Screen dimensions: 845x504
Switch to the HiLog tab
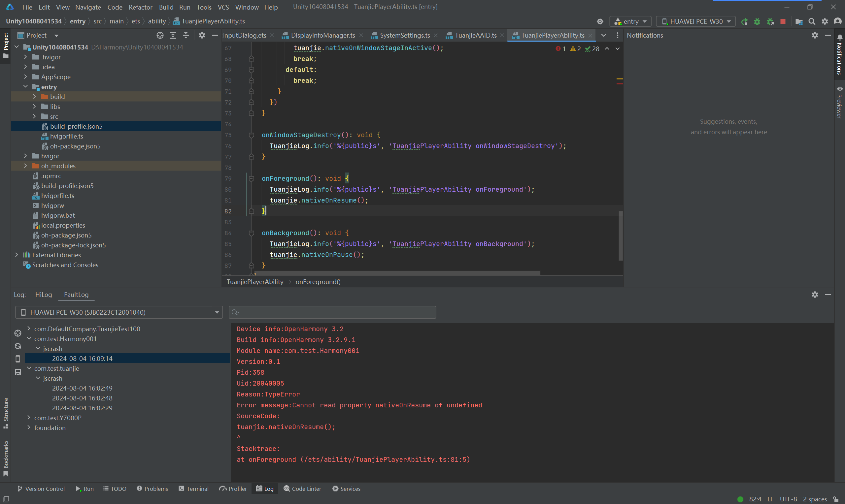[44, 295]
